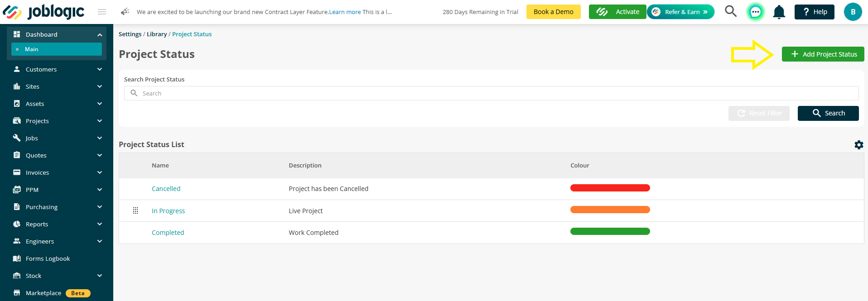
Task: Click the announcement party icon
Action: (125, 12)
